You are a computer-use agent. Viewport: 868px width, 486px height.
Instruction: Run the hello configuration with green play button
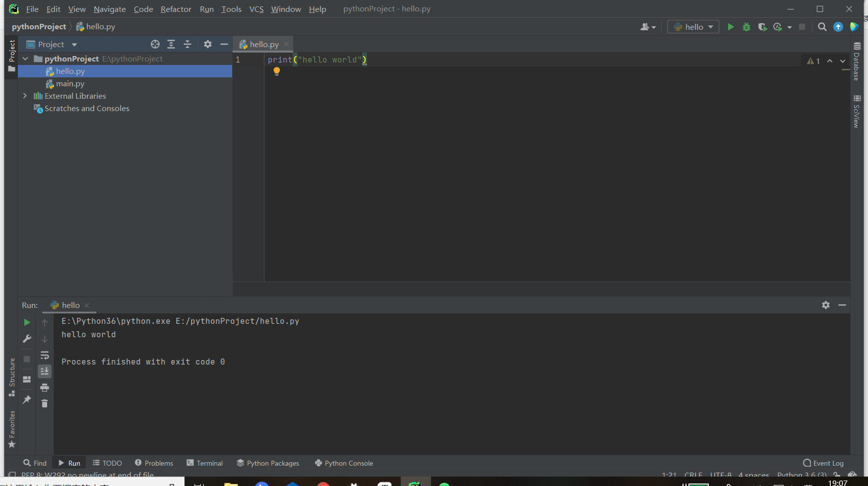(731, 27)
